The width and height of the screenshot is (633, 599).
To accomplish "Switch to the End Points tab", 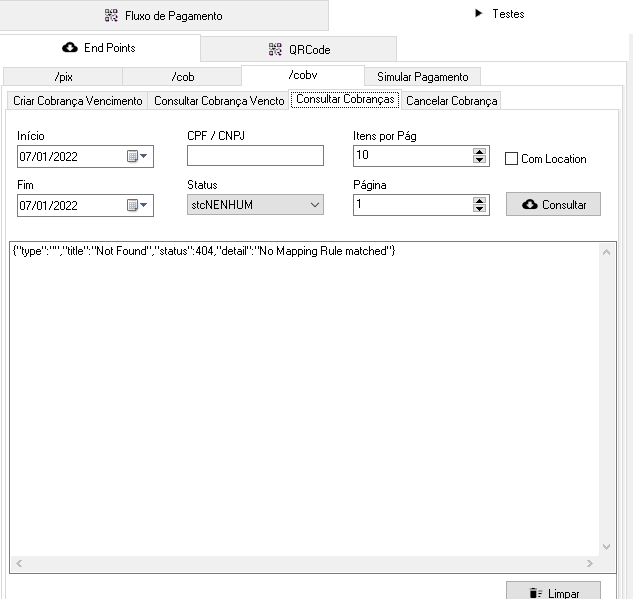I will point(100,48).
